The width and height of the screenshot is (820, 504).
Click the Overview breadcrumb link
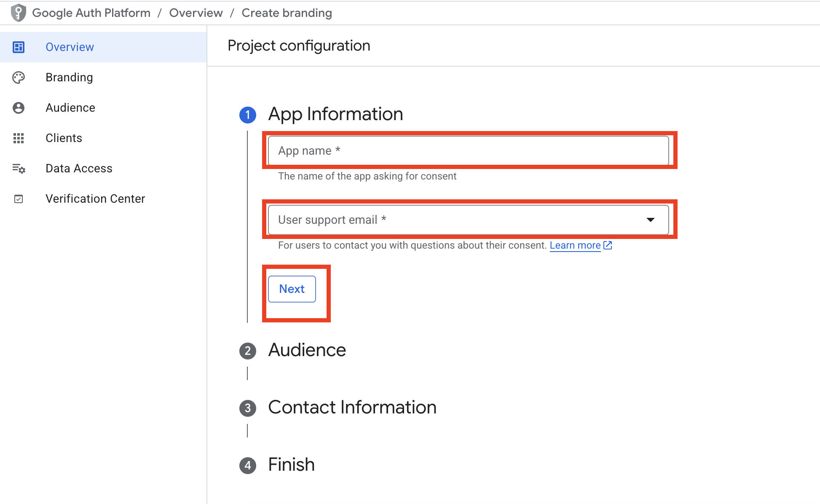196,13
